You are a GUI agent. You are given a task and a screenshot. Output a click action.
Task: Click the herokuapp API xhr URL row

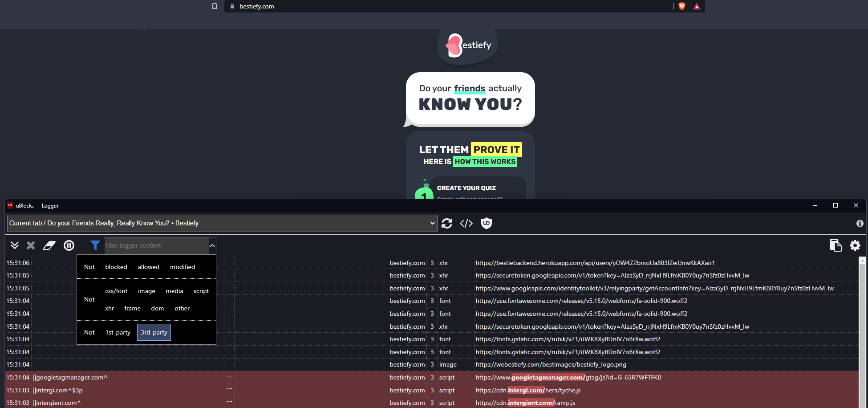(x=595, y=263)
